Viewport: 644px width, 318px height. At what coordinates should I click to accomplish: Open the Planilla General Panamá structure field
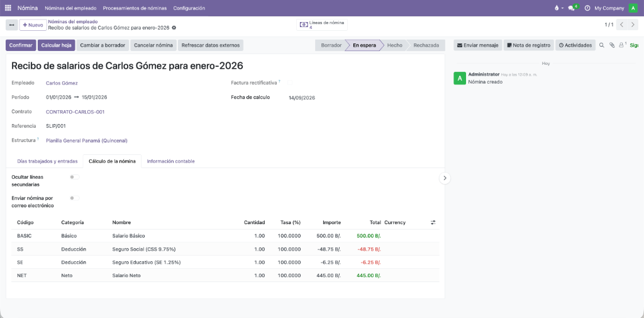87,140
